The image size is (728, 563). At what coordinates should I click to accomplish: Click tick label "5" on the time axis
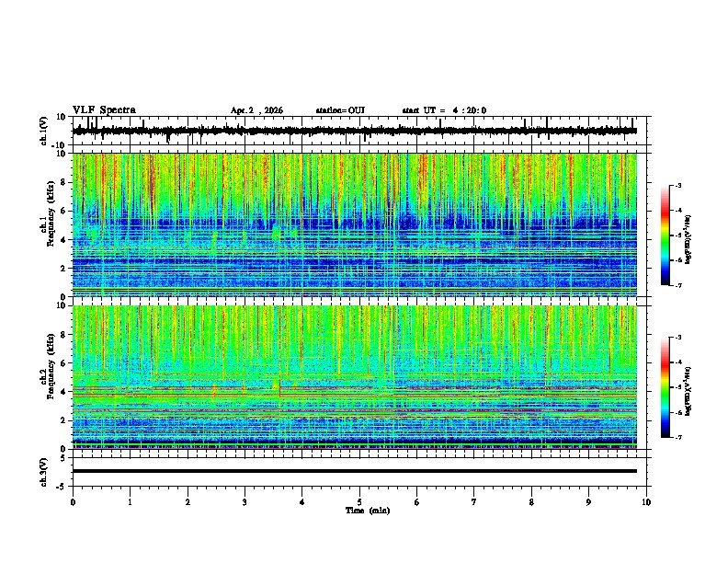pos(359,502)
